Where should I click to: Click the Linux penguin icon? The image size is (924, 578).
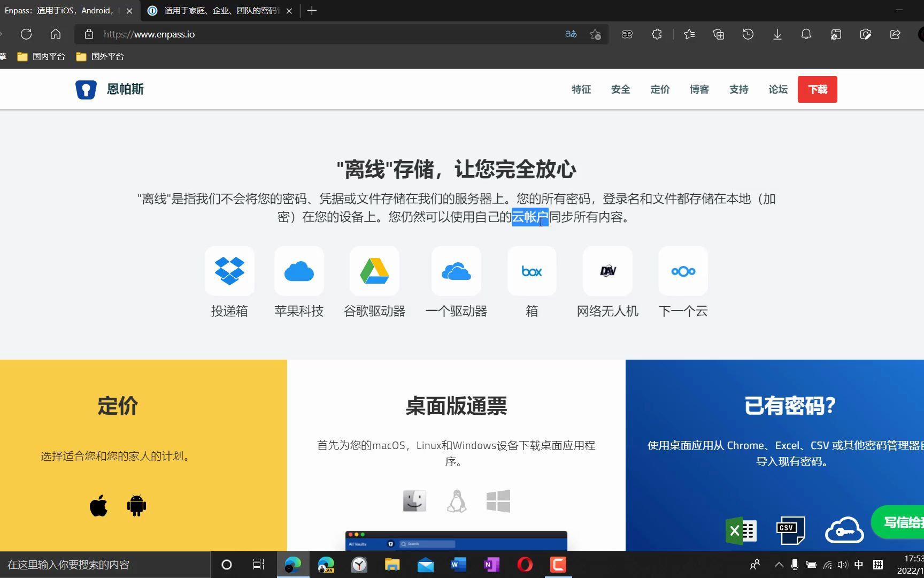(457, 501)
